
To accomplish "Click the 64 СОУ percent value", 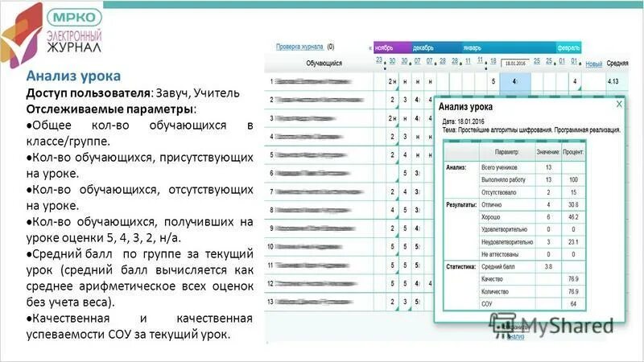I will (573, 304).
